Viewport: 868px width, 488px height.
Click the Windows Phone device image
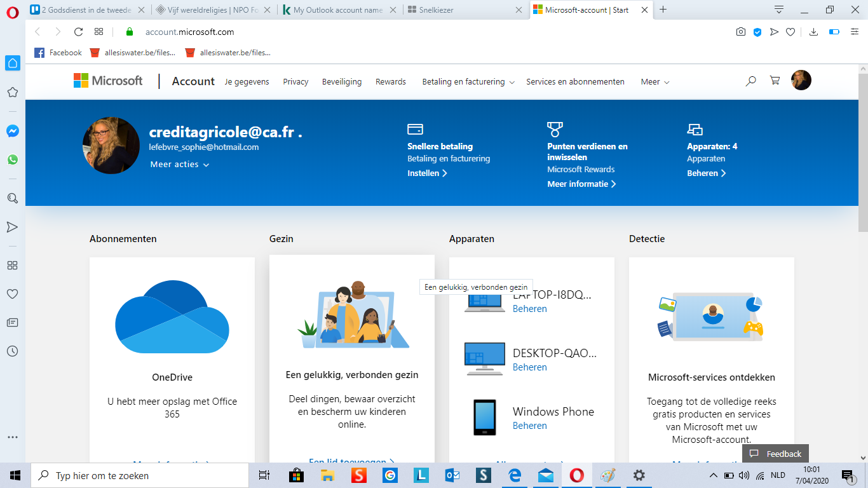(x=484, y=417)
